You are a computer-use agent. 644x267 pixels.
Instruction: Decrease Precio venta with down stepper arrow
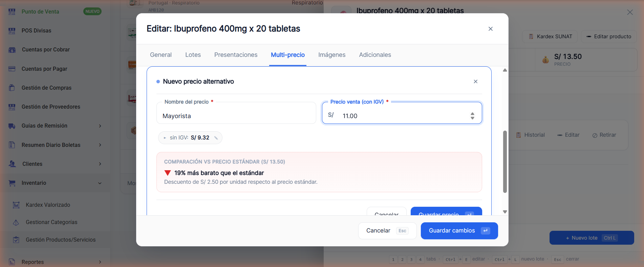(x=472, y=118)
